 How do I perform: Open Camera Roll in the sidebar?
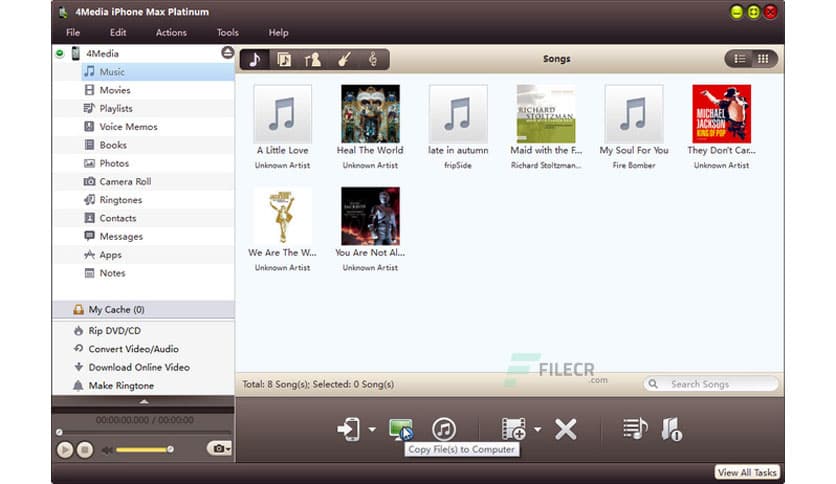[158, 182]
